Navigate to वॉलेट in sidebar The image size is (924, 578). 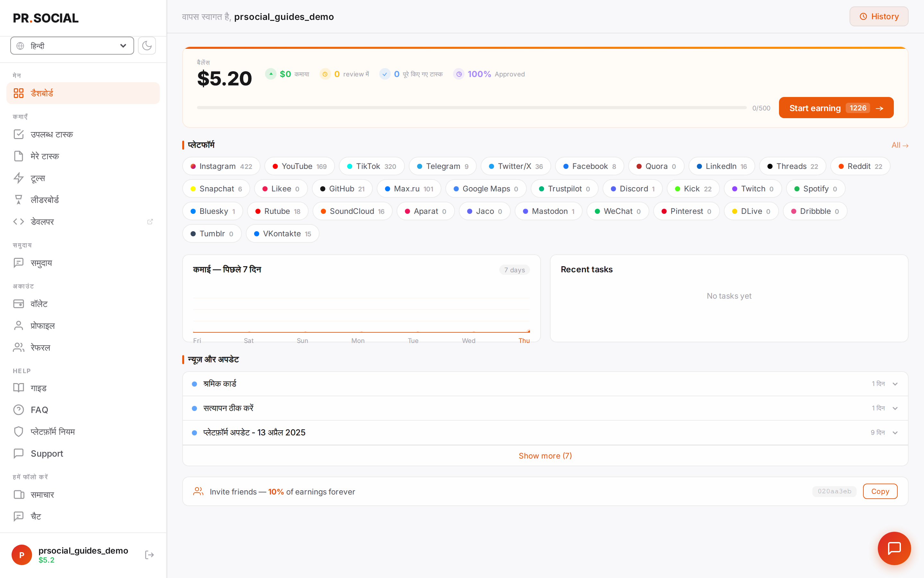[83, 303]
